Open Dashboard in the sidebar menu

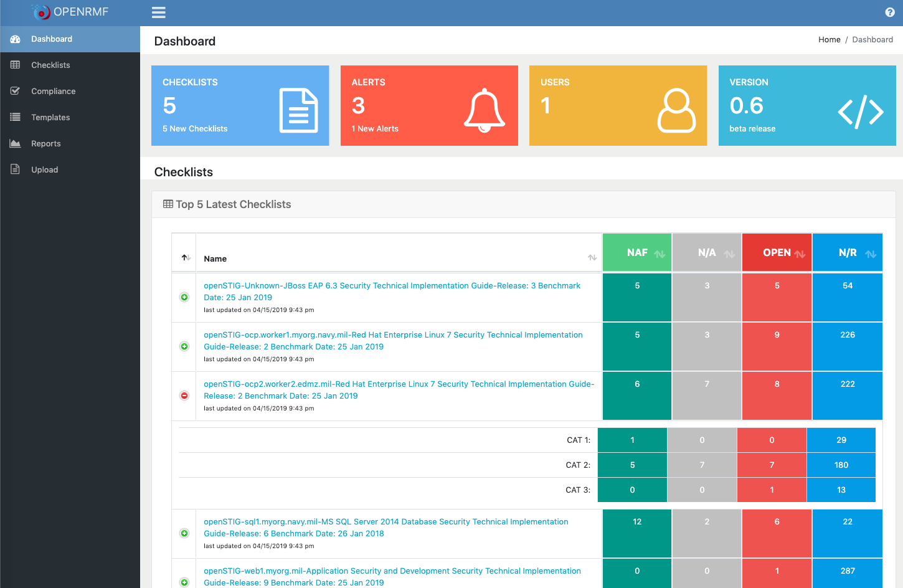coord(70,39)
